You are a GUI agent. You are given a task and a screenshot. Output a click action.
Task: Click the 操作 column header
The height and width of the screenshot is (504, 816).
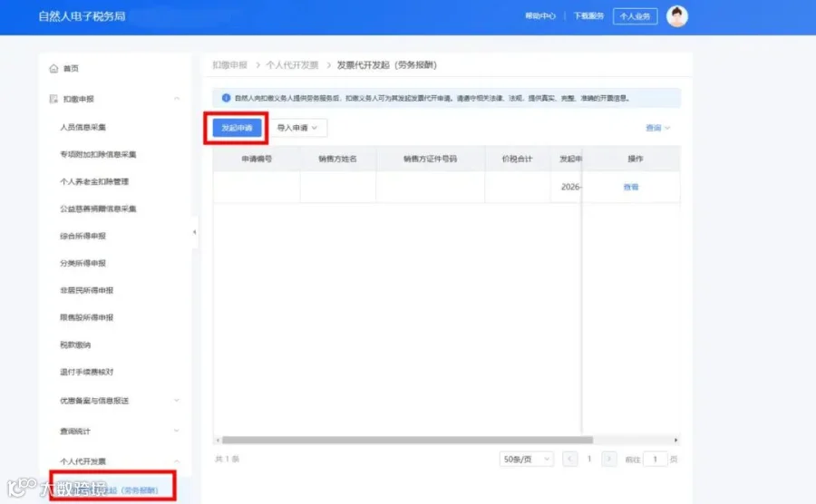click(x=635, y=159)
